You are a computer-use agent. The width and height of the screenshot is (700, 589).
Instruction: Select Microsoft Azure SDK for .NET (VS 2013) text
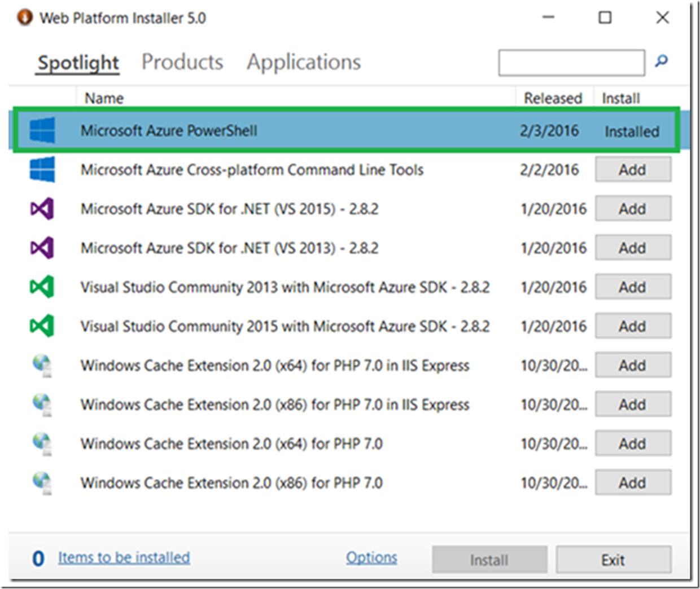229,248
